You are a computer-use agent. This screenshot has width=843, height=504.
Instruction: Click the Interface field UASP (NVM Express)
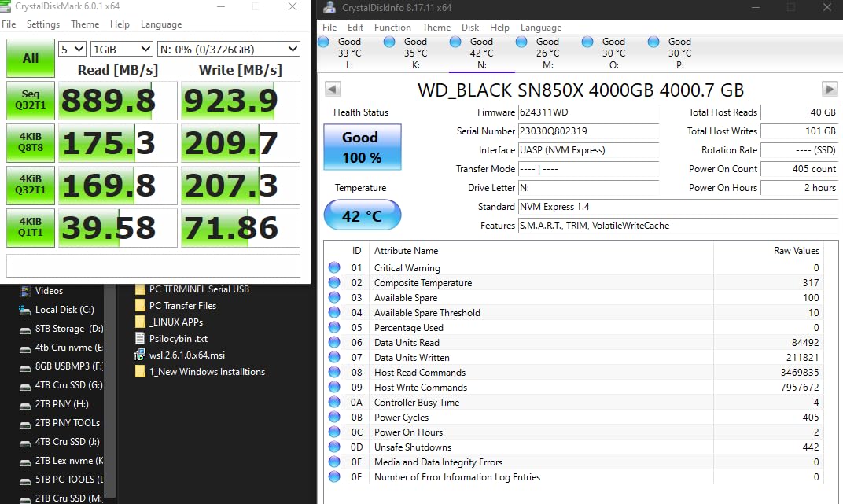tap(588, 150)
